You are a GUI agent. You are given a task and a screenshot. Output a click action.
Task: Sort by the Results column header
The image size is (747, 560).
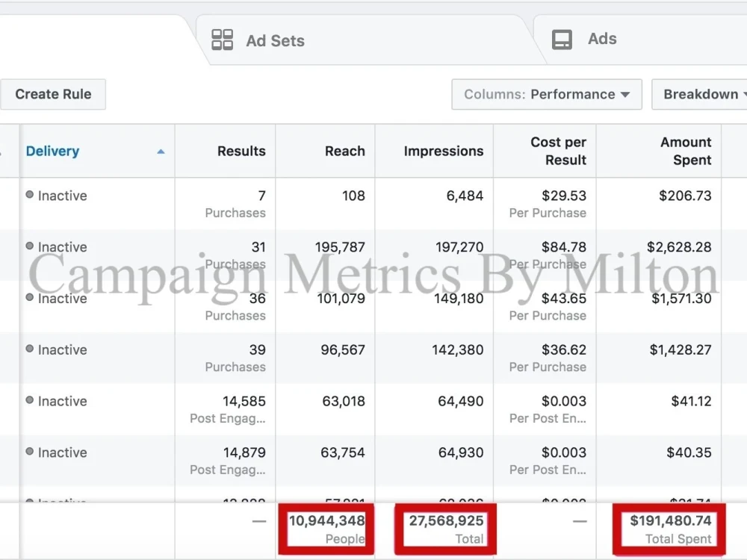click(x=241, y=151)
